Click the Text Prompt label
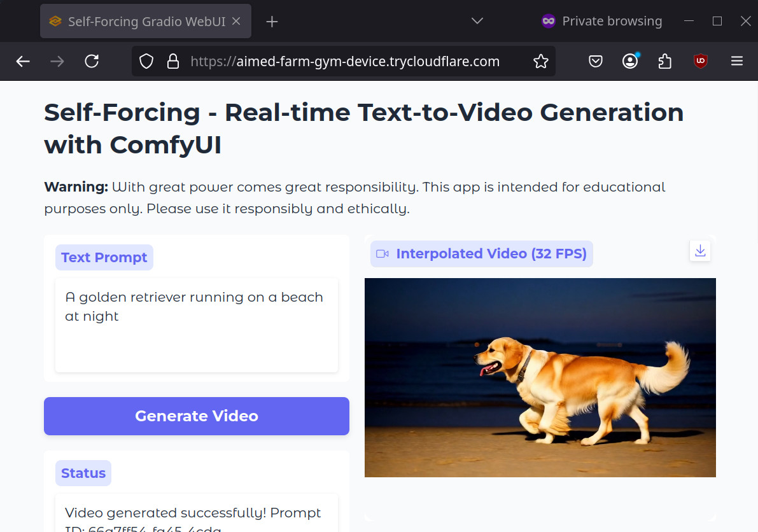 [x=104, y=258]
